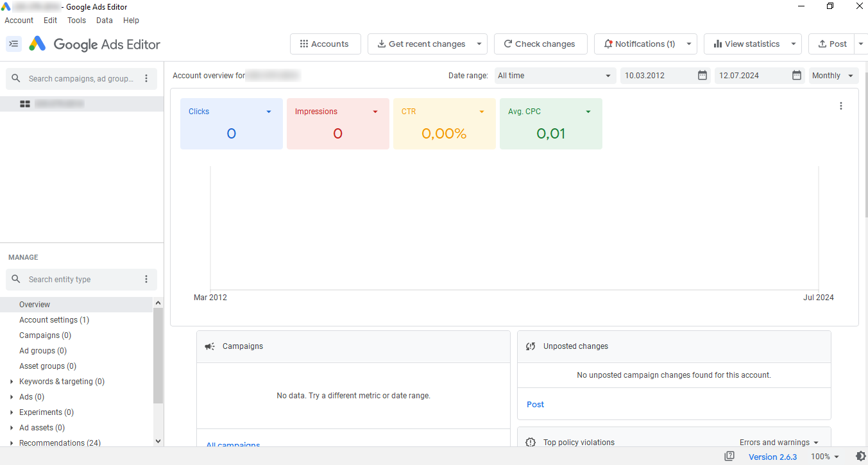The height and width of the screenshot is (465, 868).
Task: Open chart options three-dot menu
Action: (841, 106)
